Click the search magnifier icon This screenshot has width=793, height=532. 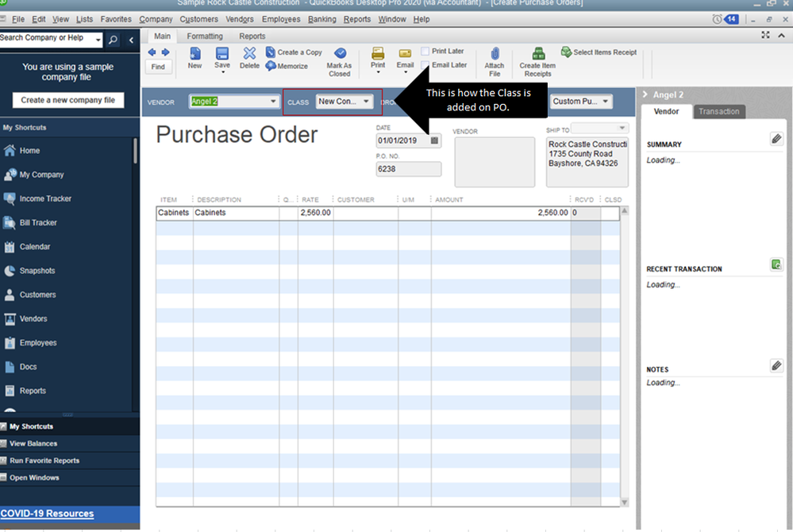point(114,40)
